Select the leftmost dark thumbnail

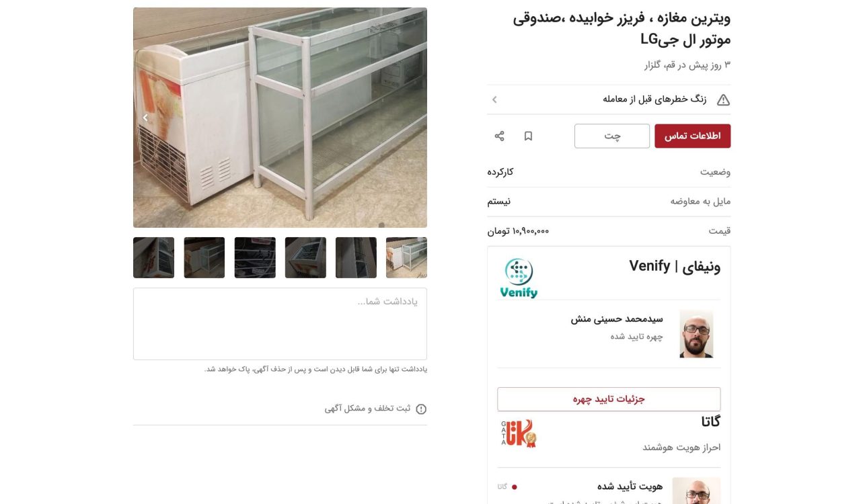pos(153,257)
